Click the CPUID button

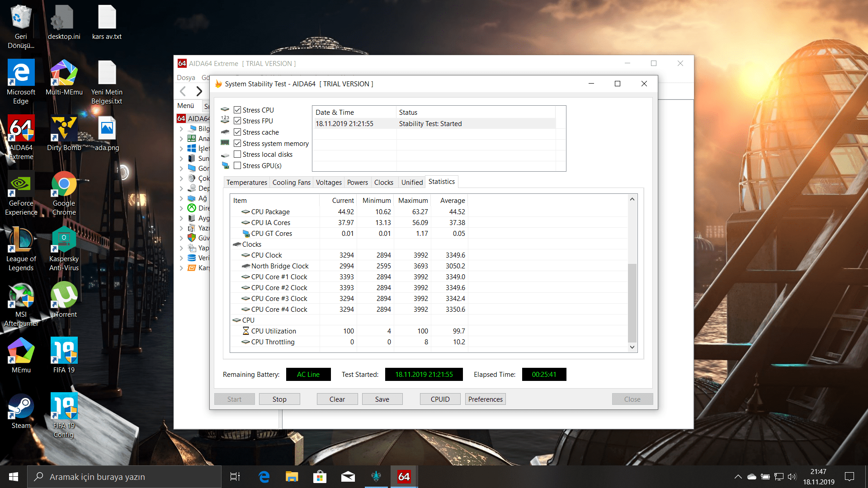(440, 399)
